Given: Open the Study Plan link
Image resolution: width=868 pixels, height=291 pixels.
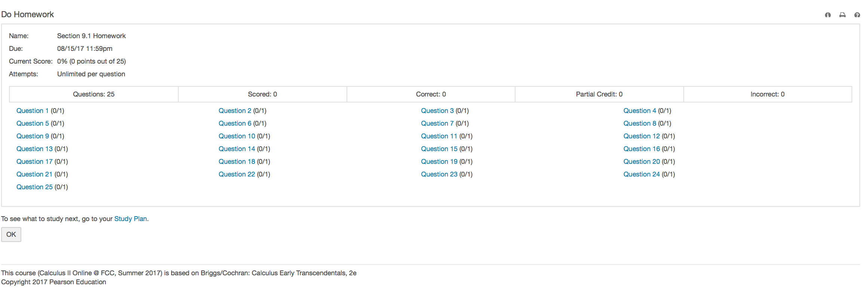Looking at the screenshot, I should click(130, 219).
